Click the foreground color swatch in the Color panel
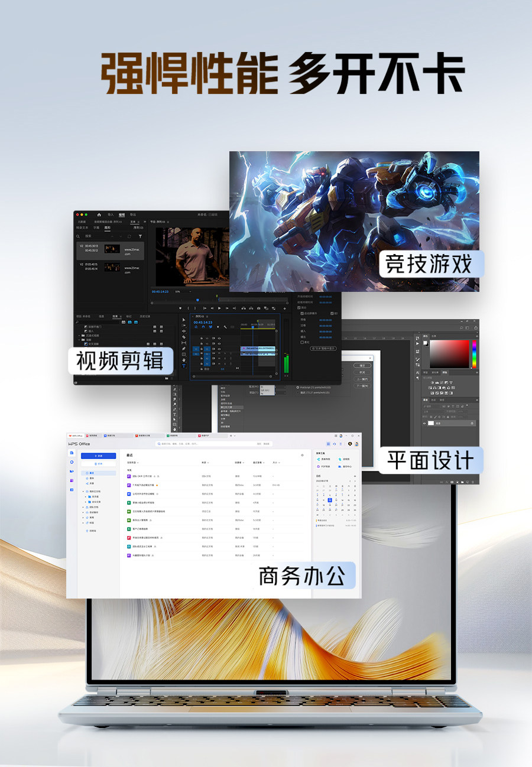The width and height of the screenshot is (532, 767). click(x=425, y=343)
